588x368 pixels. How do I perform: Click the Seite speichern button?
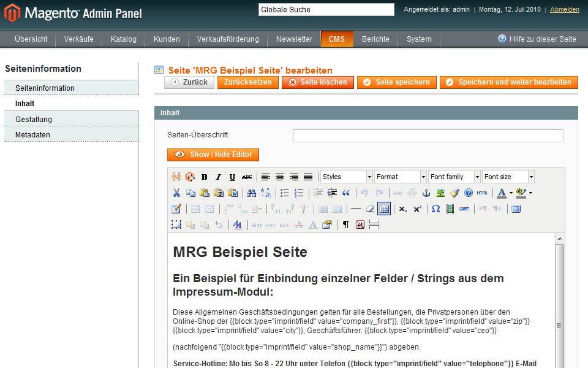pos(397,82)
